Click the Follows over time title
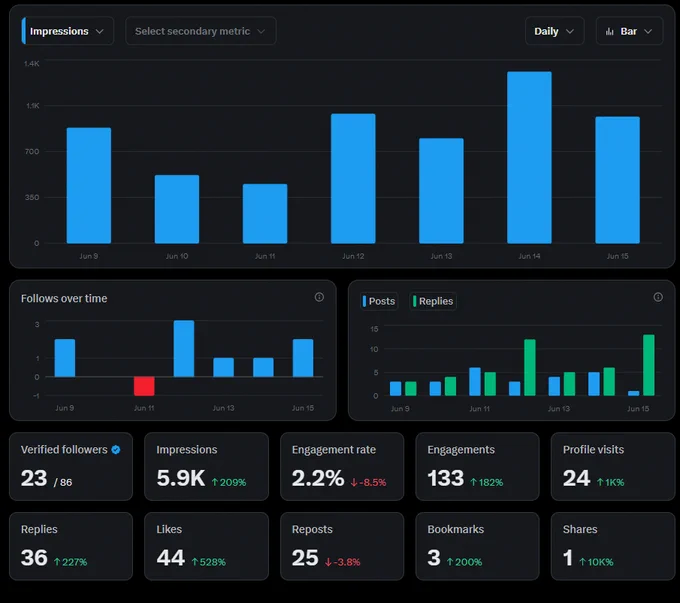This screenshot has height=603, width=680. [x=64, y=298]
